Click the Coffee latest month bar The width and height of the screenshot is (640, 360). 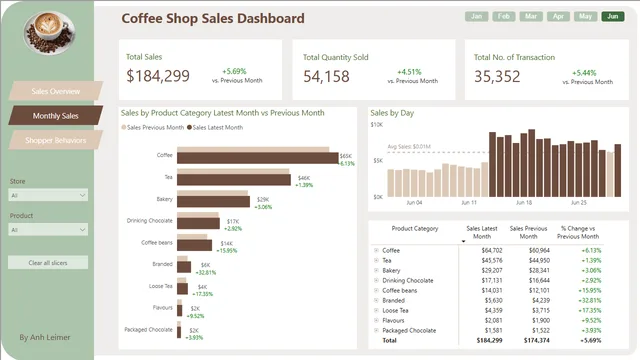click(x=258, y=158)
